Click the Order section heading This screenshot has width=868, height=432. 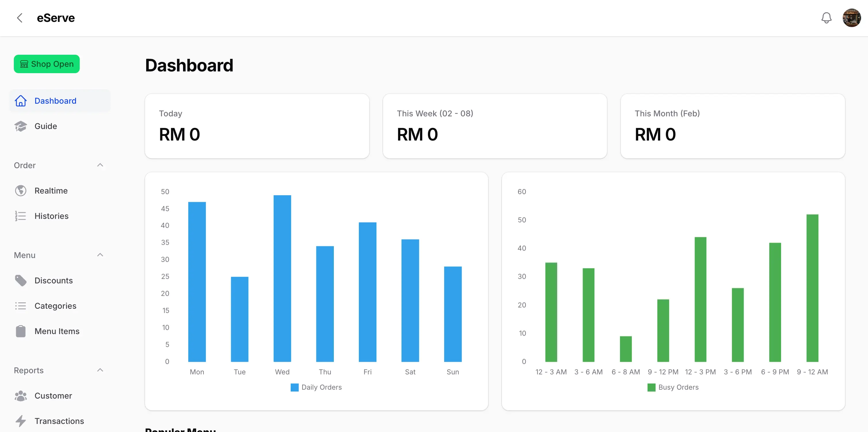[x=24, y=165]
